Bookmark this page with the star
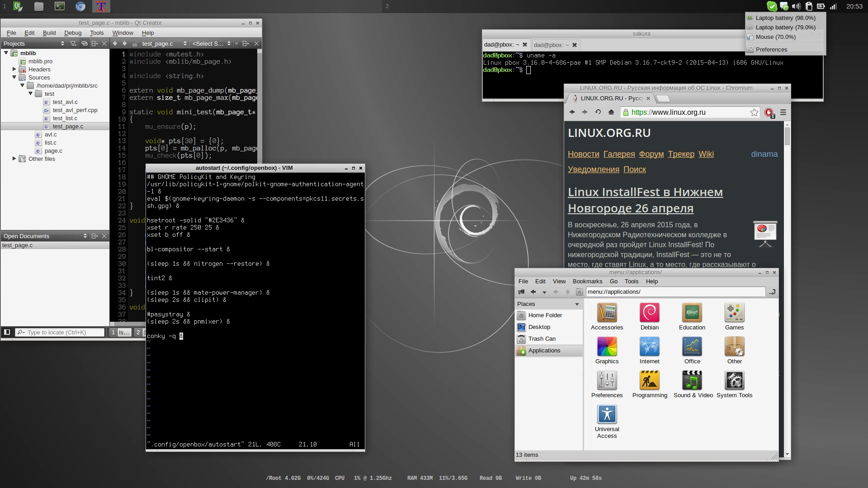 754,112
